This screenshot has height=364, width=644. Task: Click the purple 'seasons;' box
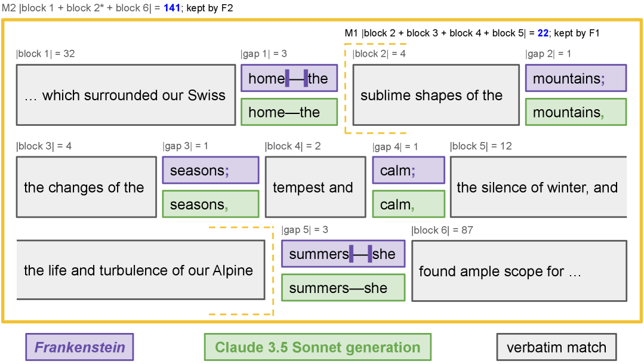click(211, 171)
